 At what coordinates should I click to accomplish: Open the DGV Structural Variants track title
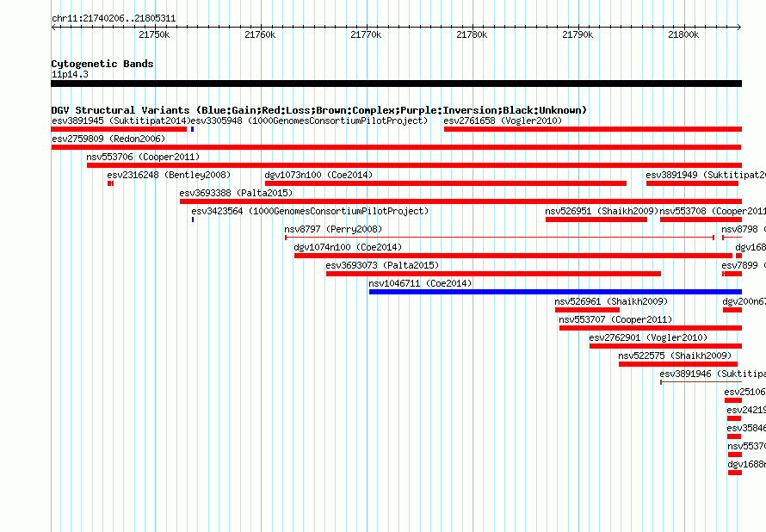(319, 110)
